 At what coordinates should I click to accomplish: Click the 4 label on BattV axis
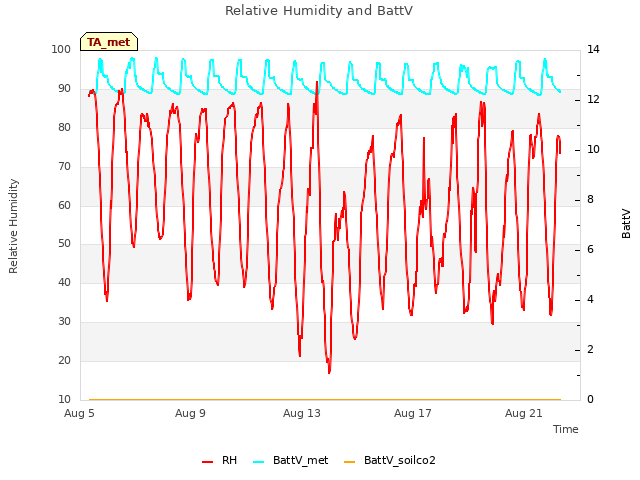coord(590,300)
